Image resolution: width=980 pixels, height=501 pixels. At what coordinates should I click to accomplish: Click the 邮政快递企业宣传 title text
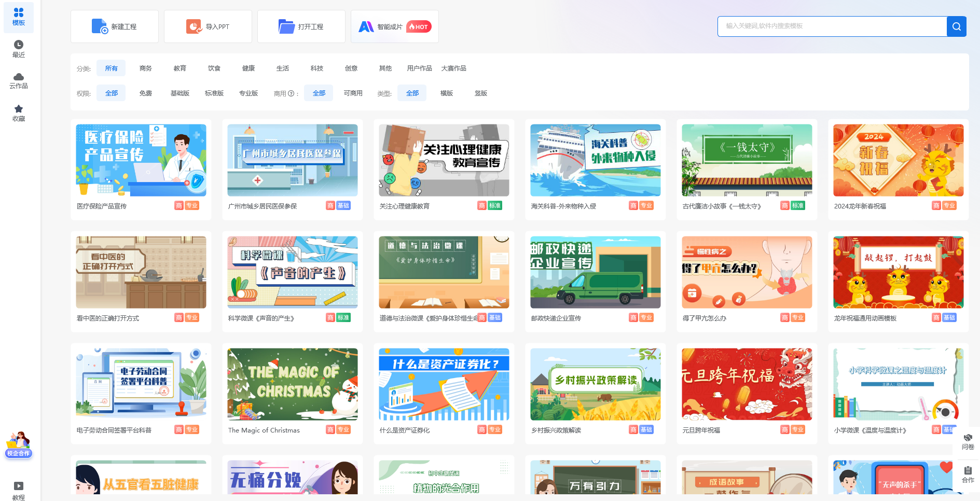tap(556, 318)
